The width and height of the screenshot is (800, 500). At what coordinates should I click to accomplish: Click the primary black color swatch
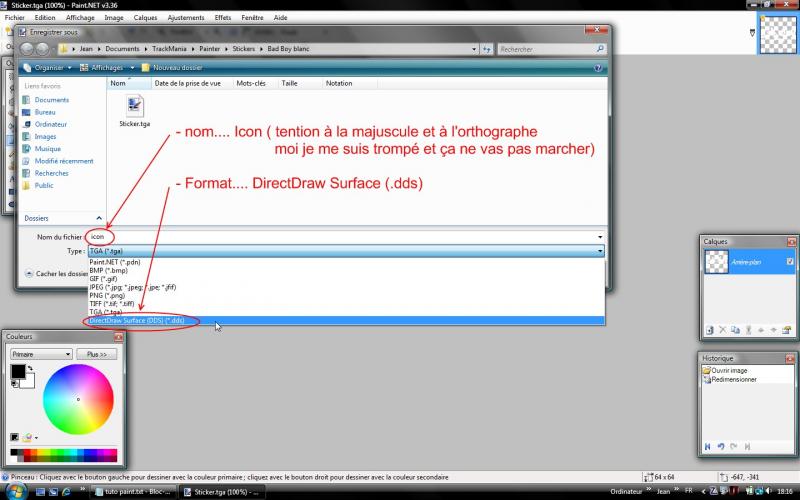click(18, 371)
